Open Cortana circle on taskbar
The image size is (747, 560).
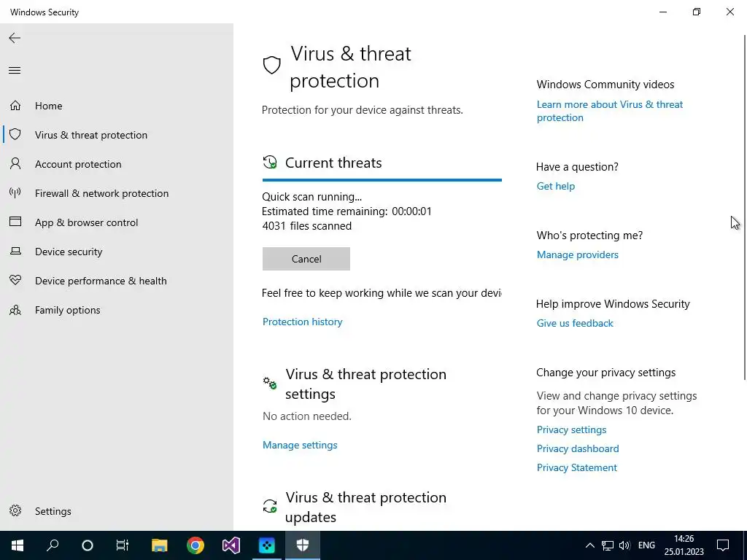(88, 545)
